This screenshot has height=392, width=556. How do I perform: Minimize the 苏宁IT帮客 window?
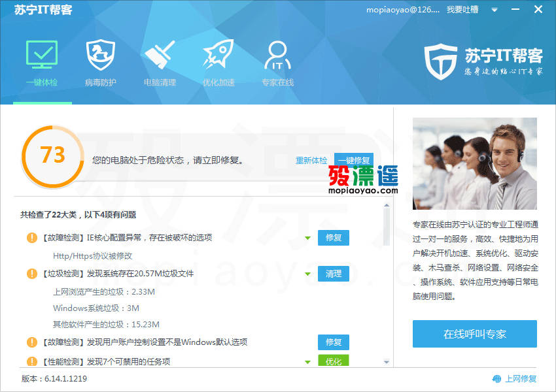515,10
